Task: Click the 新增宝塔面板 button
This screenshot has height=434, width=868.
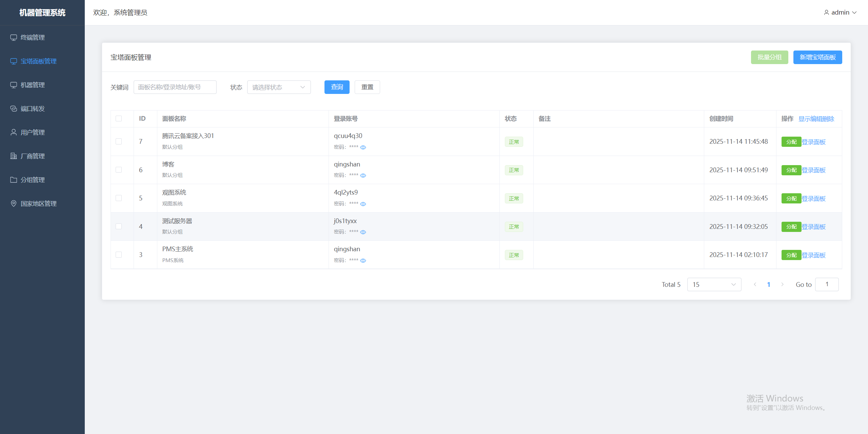Action: 817,57
